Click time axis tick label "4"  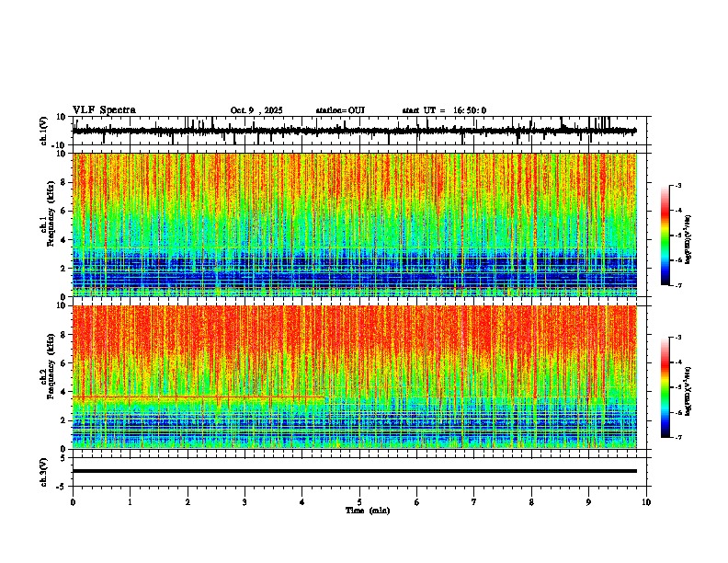pyautogui.click(x=302, y=502)
